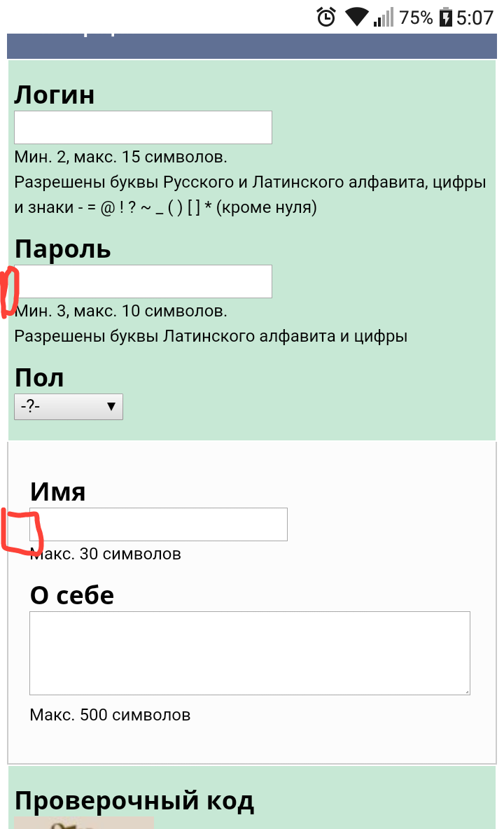Viewport: 504px width, 829px height.
Task: Tap the 5:07 clock in status bar
Action: click(x=475, y=17)
